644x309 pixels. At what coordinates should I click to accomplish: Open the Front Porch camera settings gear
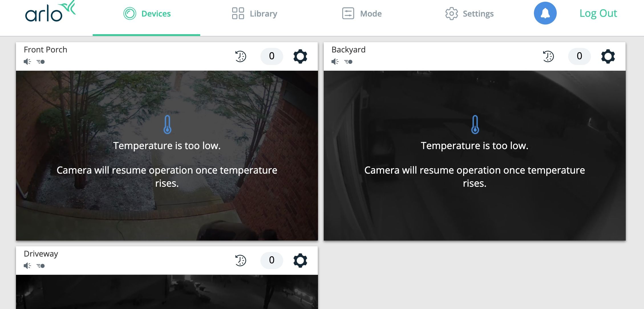300,56
